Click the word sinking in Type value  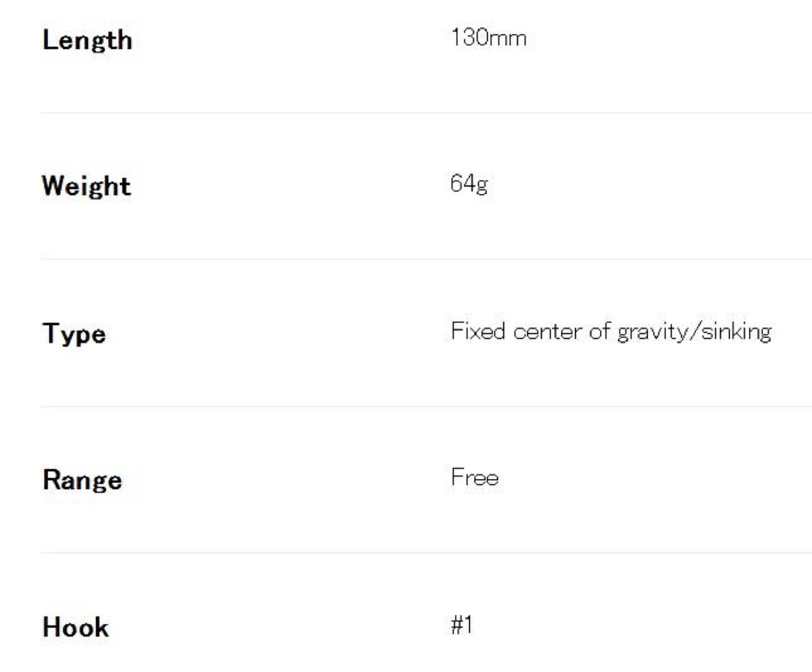(736, 332)
